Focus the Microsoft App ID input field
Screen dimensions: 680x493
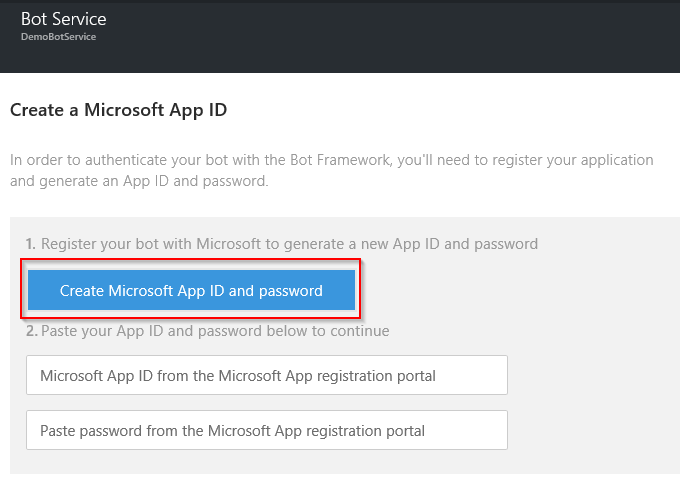click(x=267, y=376)
